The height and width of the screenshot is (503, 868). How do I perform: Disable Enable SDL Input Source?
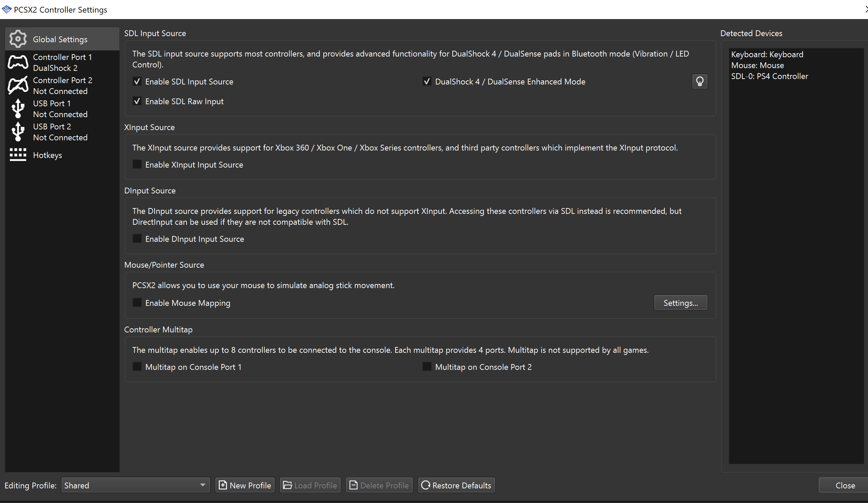[x=137, y=81]
